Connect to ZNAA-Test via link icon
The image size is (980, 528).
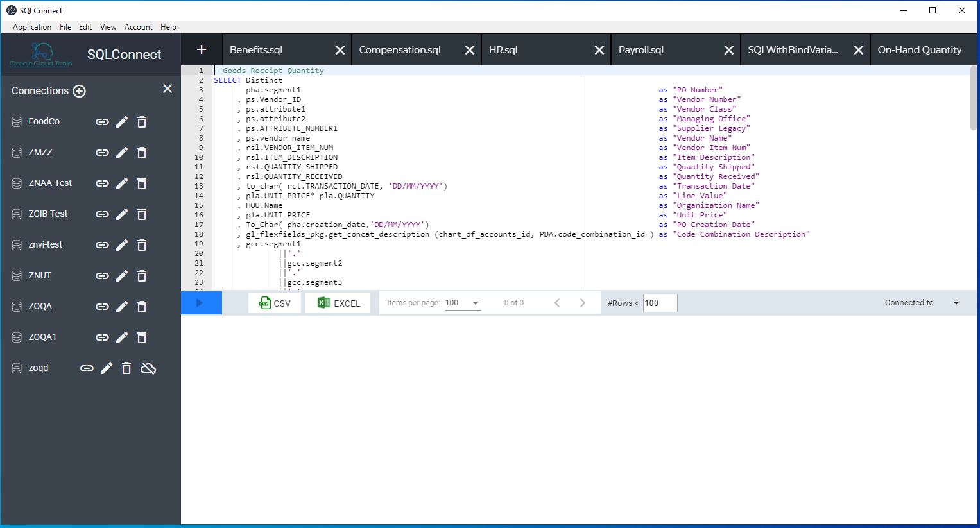102,183
